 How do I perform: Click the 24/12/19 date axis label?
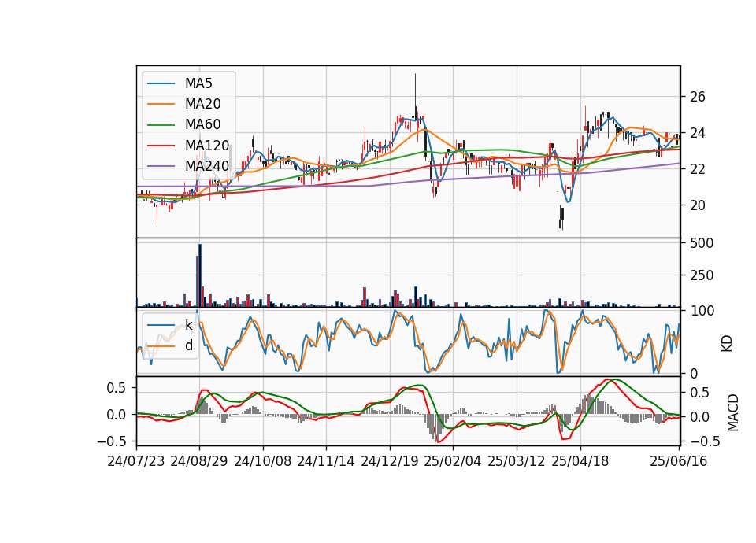[390, 461]
